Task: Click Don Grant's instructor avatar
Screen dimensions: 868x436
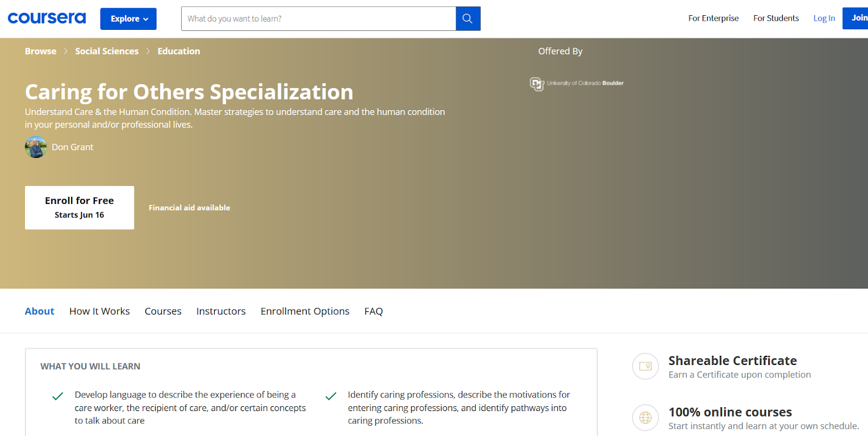Action: point(36,147)
